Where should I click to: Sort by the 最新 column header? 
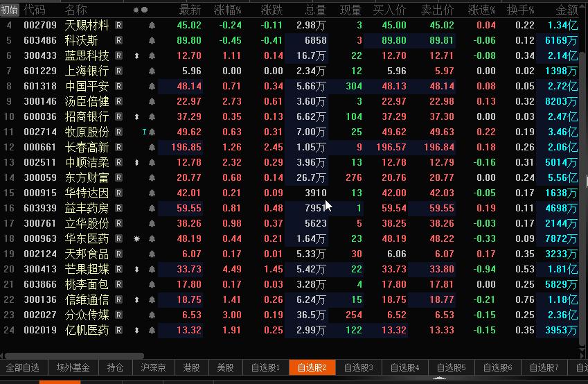click(190, 10)
